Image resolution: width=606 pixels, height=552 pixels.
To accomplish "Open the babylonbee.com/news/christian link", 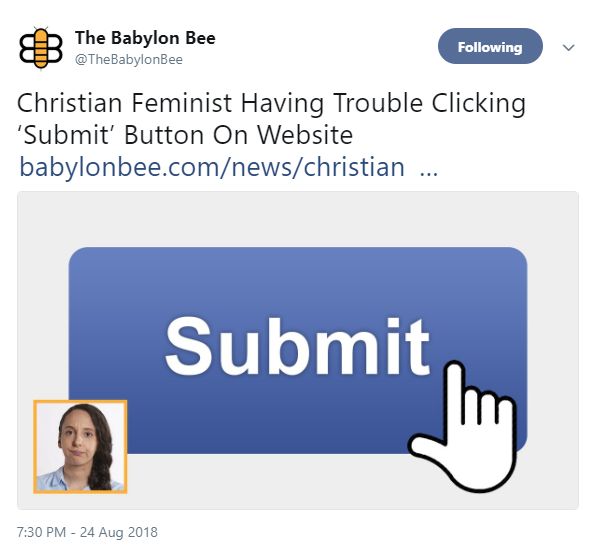I will point(212,167).
